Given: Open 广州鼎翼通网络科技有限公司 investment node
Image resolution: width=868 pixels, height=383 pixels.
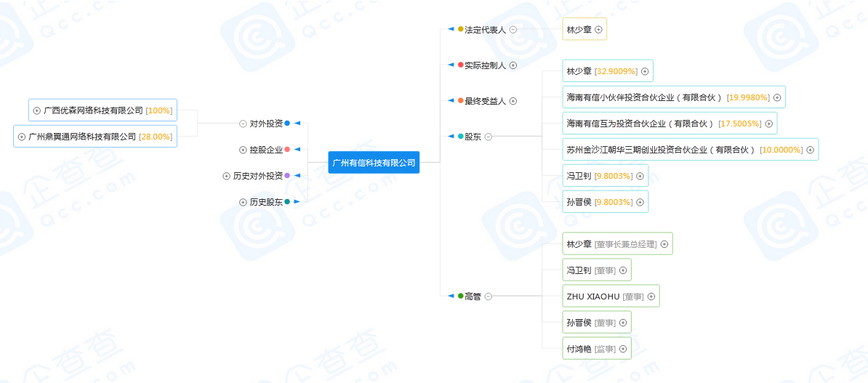Looking at the screenshot, I should pyautogui.click(x=95, y=136).
